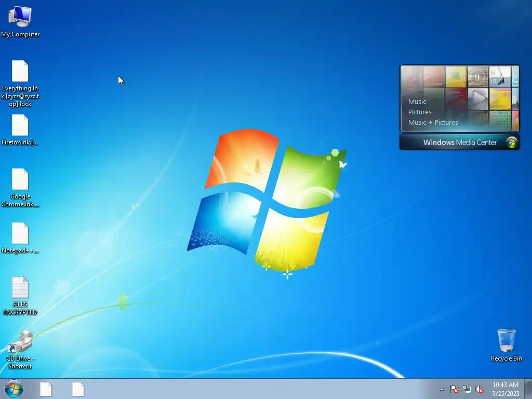The image size is (532, 399).
Task: Click the muted volume speaker icon
Action: click(480, 389)
